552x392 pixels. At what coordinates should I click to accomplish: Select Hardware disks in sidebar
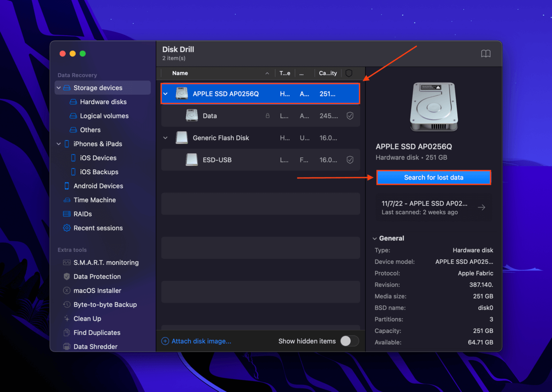pos(103,102)
